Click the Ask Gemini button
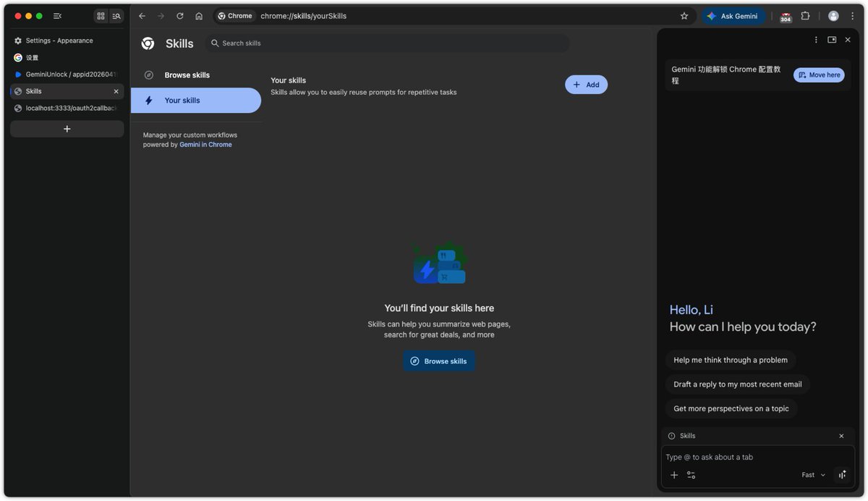 (x=732, y=16)
